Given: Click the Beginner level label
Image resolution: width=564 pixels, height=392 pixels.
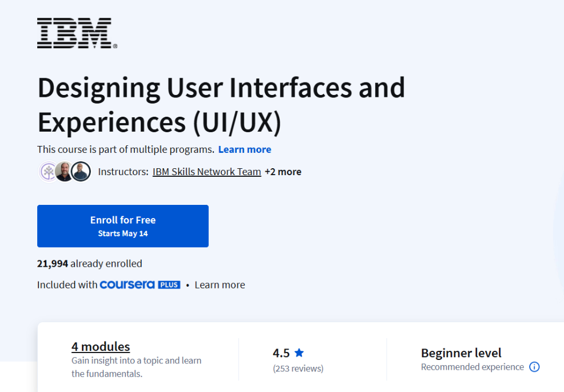Looking at the screenshot, I should (x=460, y=353).
